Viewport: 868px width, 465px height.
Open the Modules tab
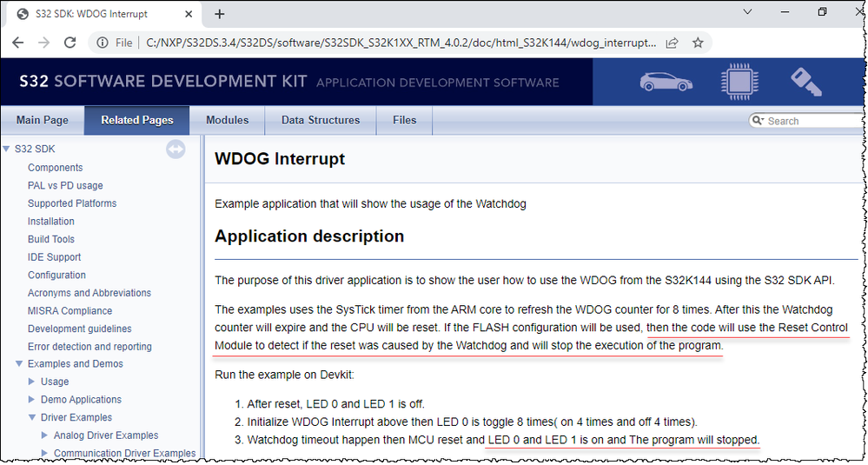(x=227, y=120)
